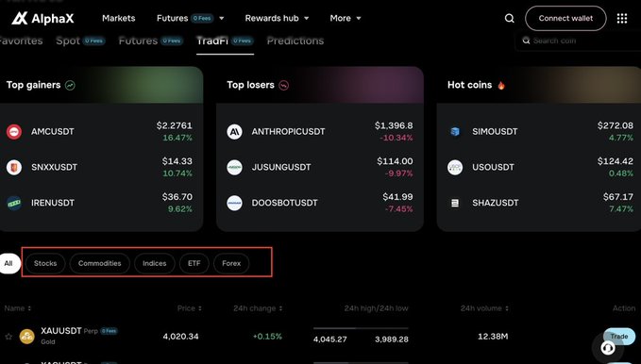Expand the More dropdown menu
This screenshot has height=364, width=641.
(359, 18)
